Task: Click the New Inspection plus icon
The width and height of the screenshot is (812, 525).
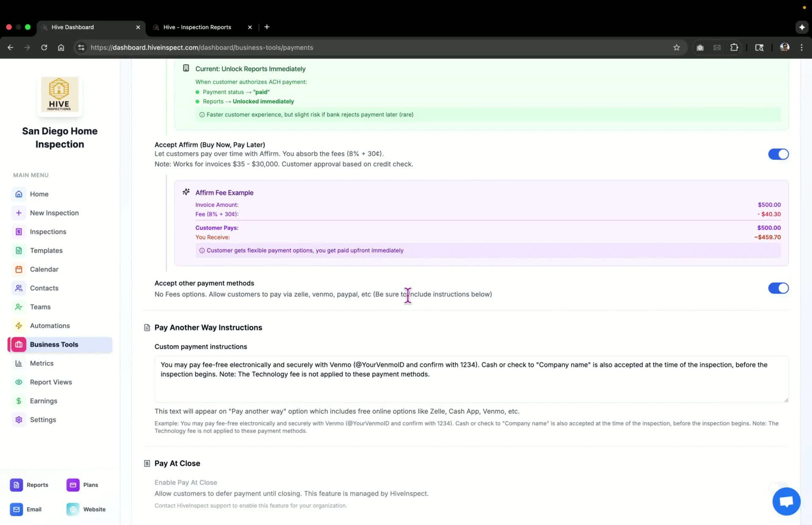Action: coord(19,213)
